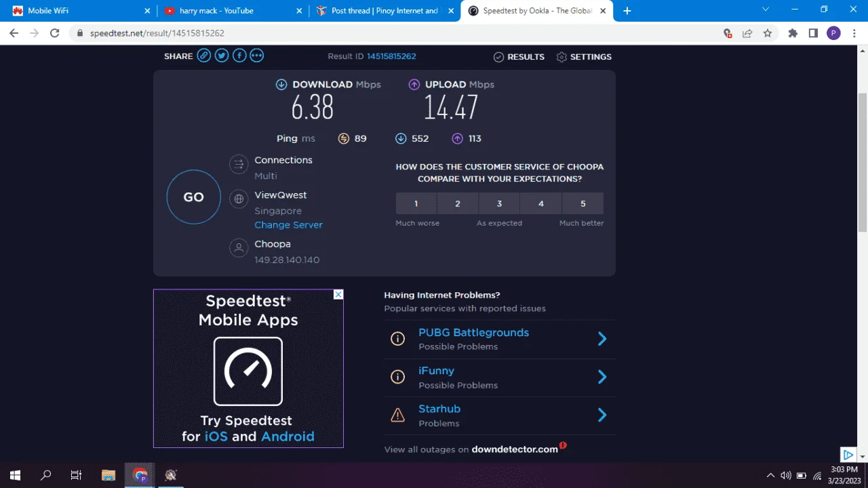This screenshot has height=488, width=868.
Task: Rate customer service 4
Action: (541, 203)
